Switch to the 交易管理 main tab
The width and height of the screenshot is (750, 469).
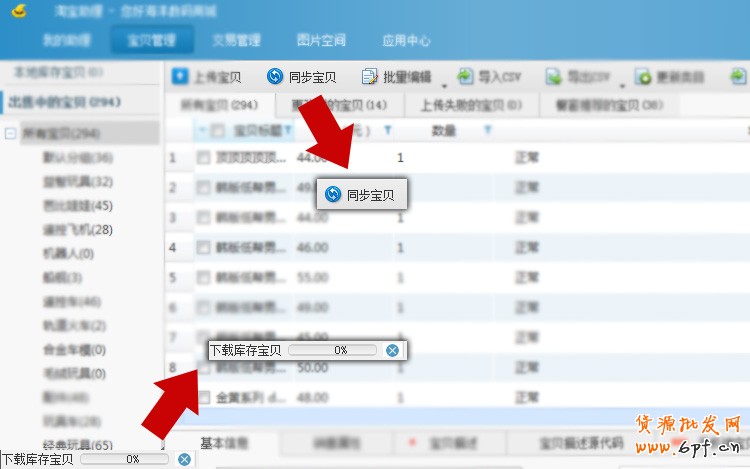click(236, 41)
